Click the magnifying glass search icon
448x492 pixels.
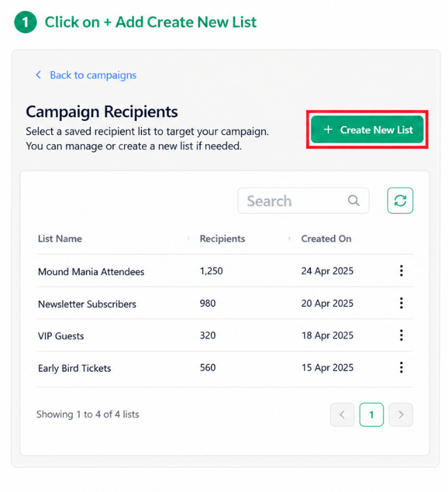(x=354, y=200)
